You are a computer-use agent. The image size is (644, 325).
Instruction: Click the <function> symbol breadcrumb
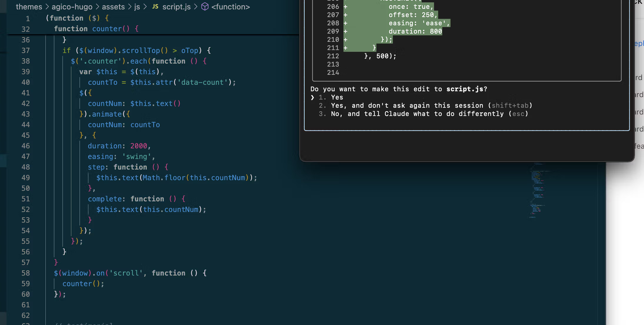pyautogui.click(x=231, y=7)
